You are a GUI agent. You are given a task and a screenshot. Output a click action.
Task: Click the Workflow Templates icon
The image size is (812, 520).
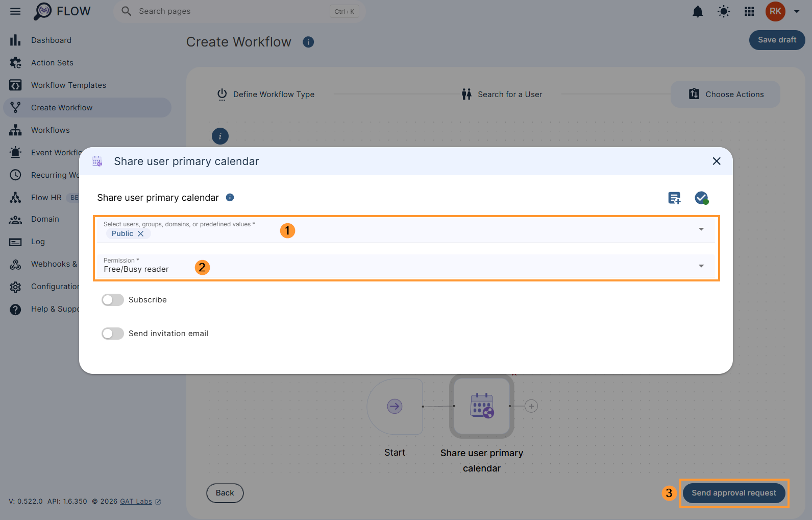[15, 85]
